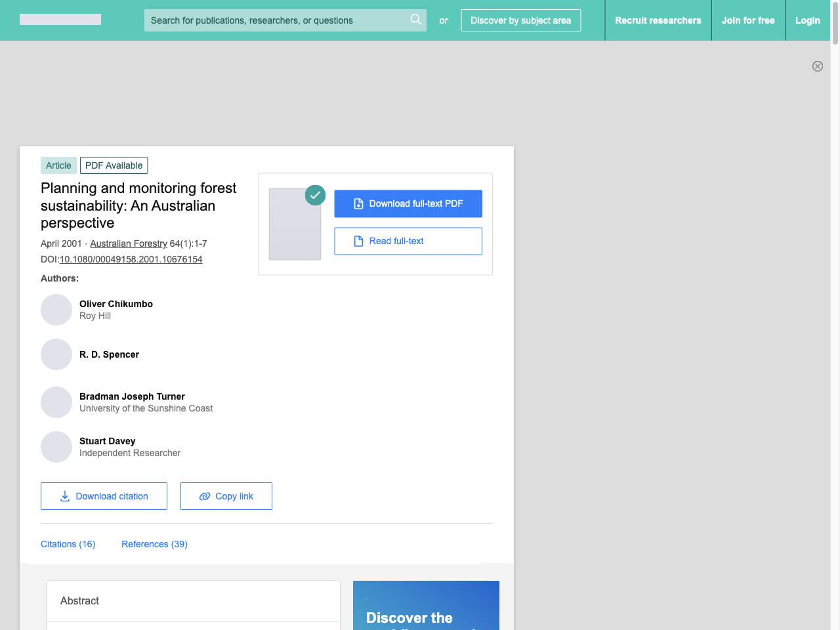The width and height of the screenshot is (840, 630).
Task: Click the link icon in Copy link
Action: click(205, 496)
